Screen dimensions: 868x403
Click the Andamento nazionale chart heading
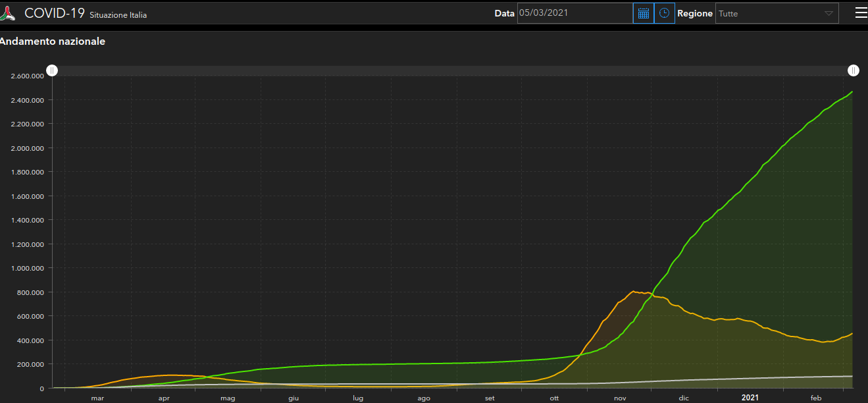pos(53,41)
